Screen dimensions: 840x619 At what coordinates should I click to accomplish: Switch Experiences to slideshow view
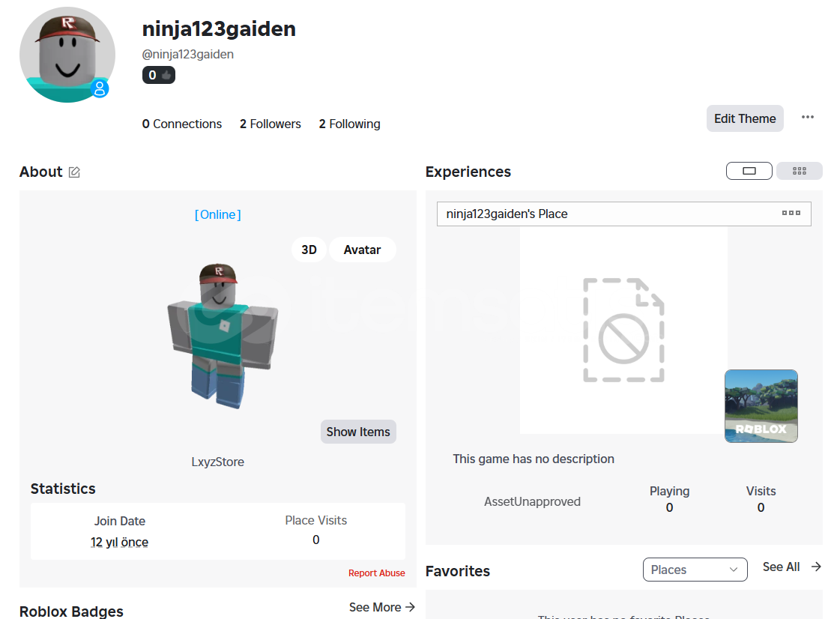tap(749, 171)
